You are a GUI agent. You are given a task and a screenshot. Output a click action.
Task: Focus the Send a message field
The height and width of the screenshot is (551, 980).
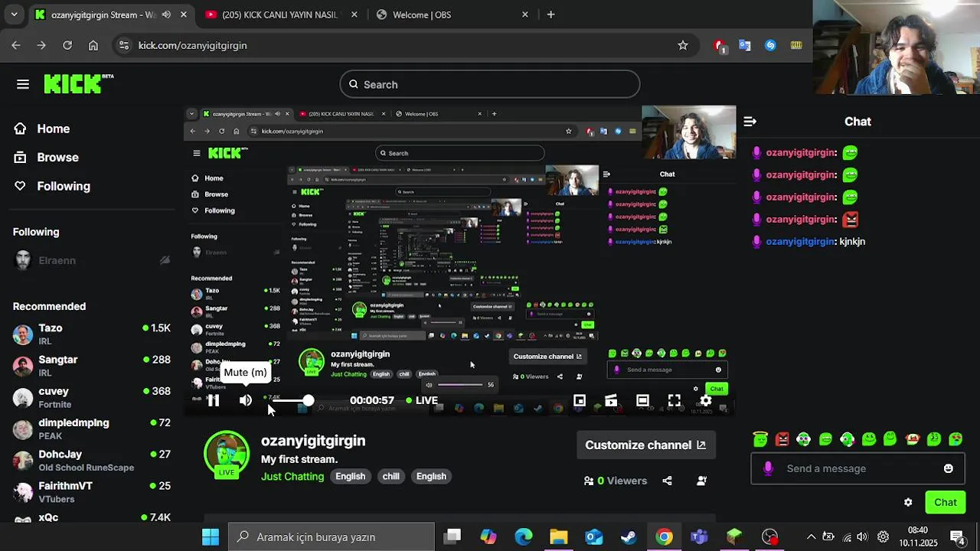pos(857,468)
